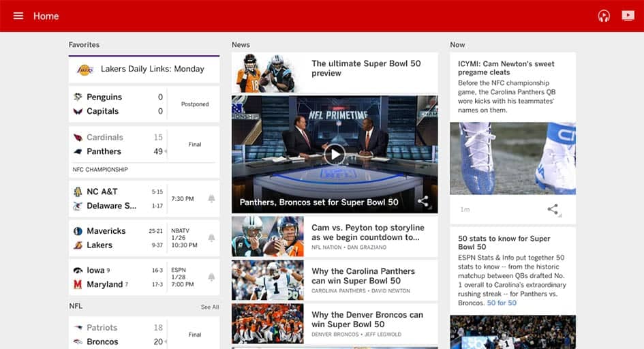The width and height of the screenshot is (644, 349).
Task: Click the Panthers score 49
Action: (158, 151)
